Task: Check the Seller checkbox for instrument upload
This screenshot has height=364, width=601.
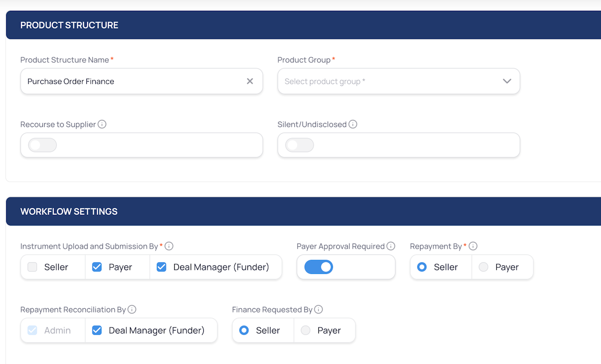Action: [32, 267]
